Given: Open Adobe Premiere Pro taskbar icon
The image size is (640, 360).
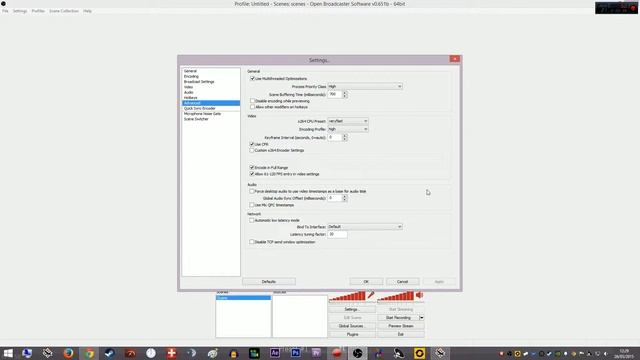Looking at the screenshot, I should click(316, 353).
